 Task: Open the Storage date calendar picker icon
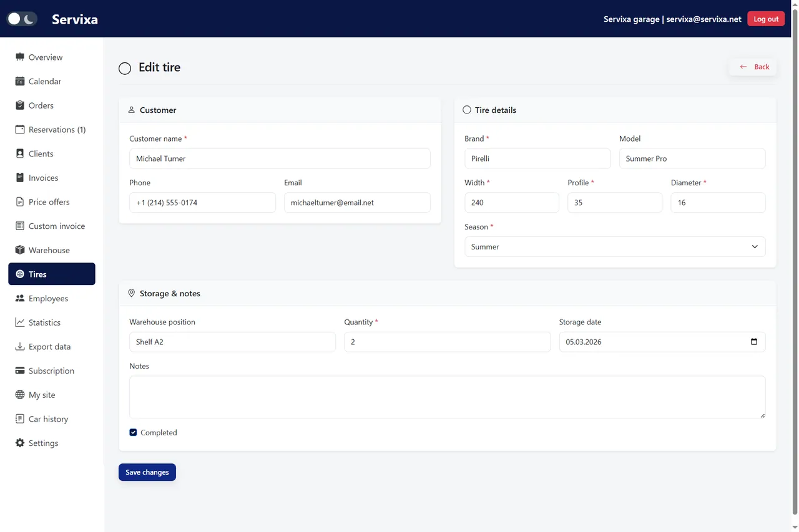(754, 342)
